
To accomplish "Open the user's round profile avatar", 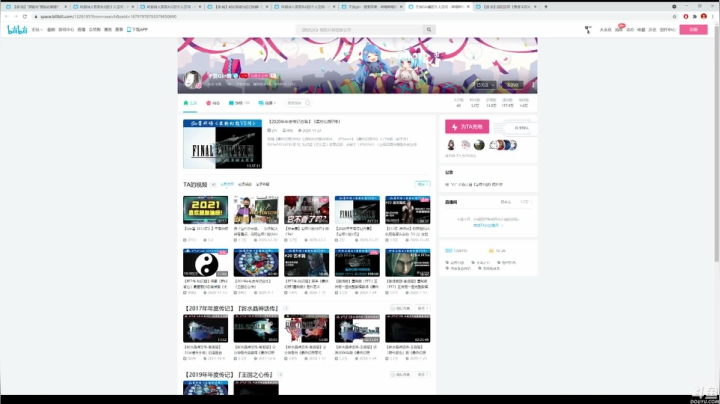I will point(192,79).
